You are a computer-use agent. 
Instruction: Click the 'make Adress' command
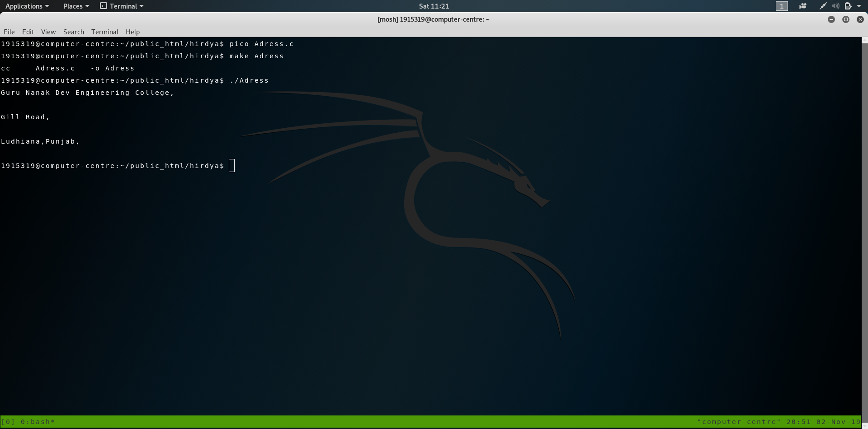257,56
